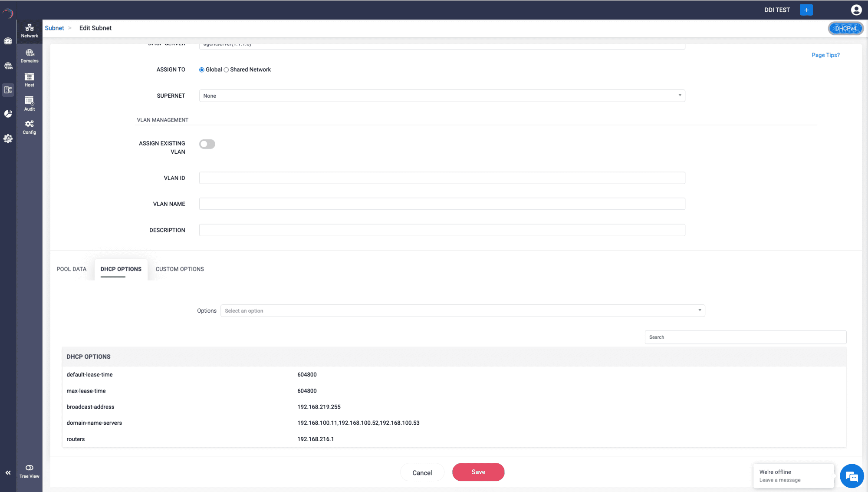The image size is (868, 492).
Task: Open the Supernet dropdown
Action: [x=442, y=96]
